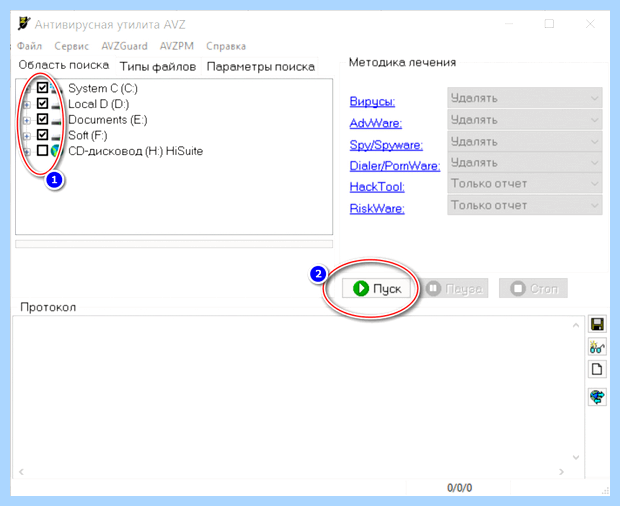Click protocol scrollbar down arrow
Viewport: 620px width, 506px height.
click(576, 457)
